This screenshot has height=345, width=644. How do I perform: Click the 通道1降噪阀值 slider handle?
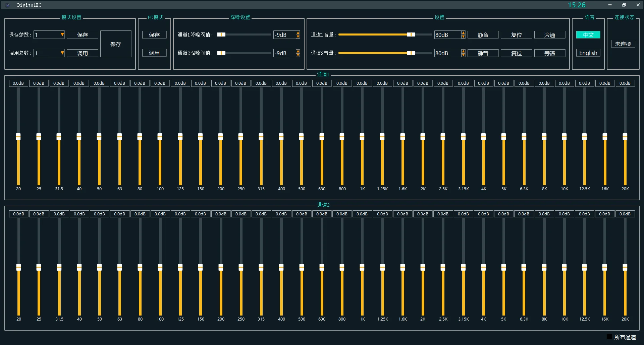221,34
